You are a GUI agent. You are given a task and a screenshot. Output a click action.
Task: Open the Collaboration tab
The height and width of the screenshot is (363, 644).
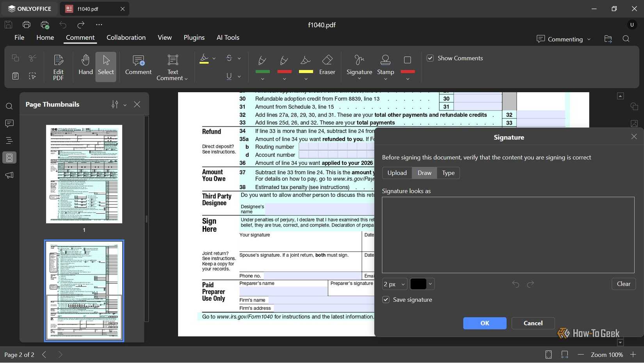(126, 38)
